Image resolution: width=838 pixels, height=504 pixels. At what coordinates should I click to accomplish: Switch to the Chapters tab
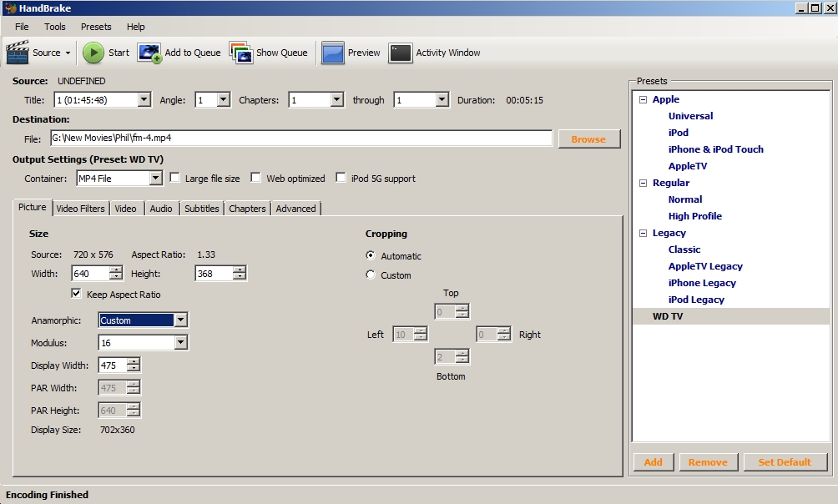coord(247,209)
